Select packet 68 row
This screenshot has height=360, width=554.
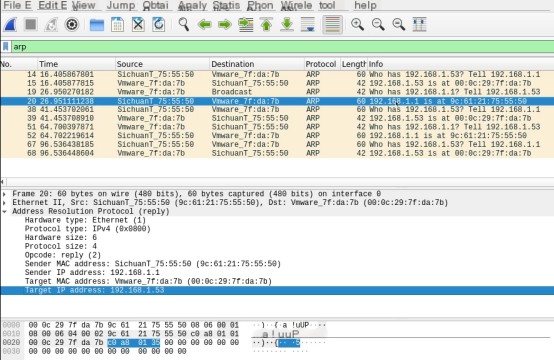pyautogui.click(x=277, y=153)
